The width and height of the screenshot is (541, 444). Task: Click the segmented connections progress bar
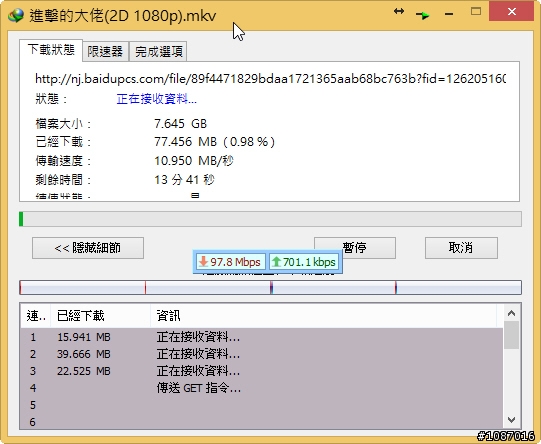(270, 287)
